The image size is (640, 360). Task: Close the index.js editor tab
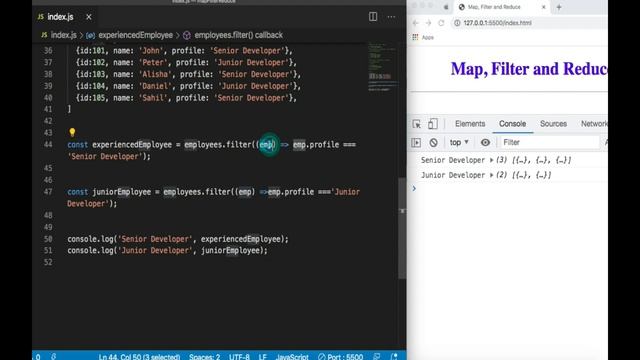coord(89,17)
